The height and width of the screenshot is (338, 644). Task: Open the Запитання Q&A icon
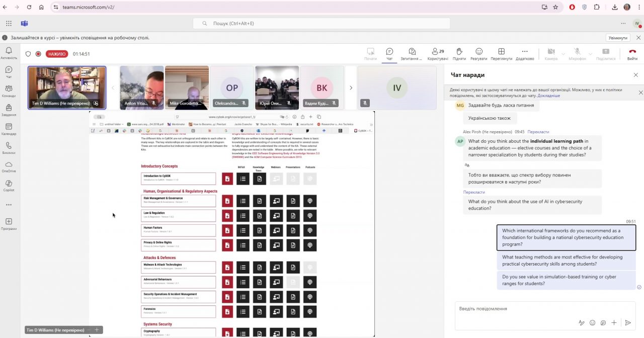tap(412, 54)
